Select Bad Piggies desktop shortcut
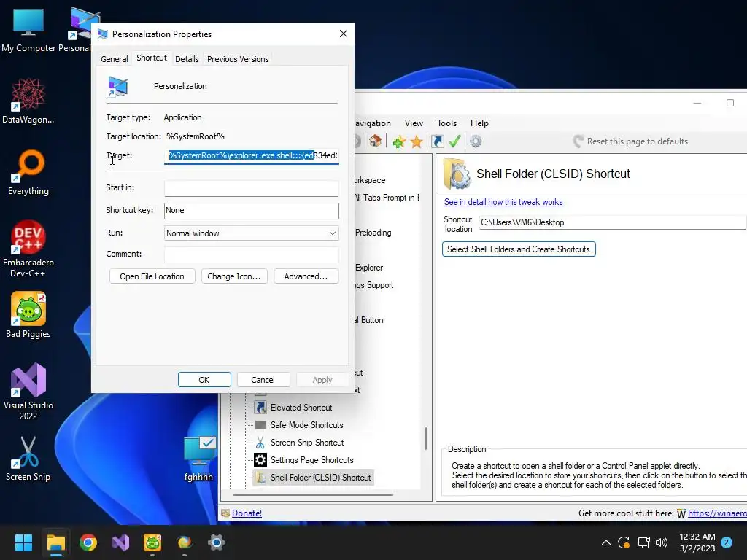Viewport: 747px width, 560px height. click(28, 315)
